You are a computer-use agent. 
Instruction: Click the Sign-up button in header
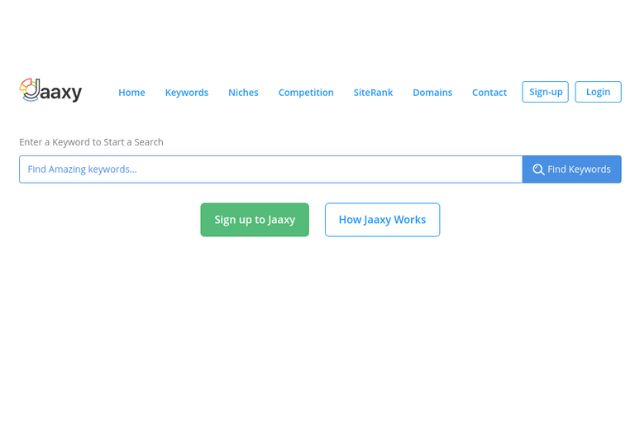point(545,92)
